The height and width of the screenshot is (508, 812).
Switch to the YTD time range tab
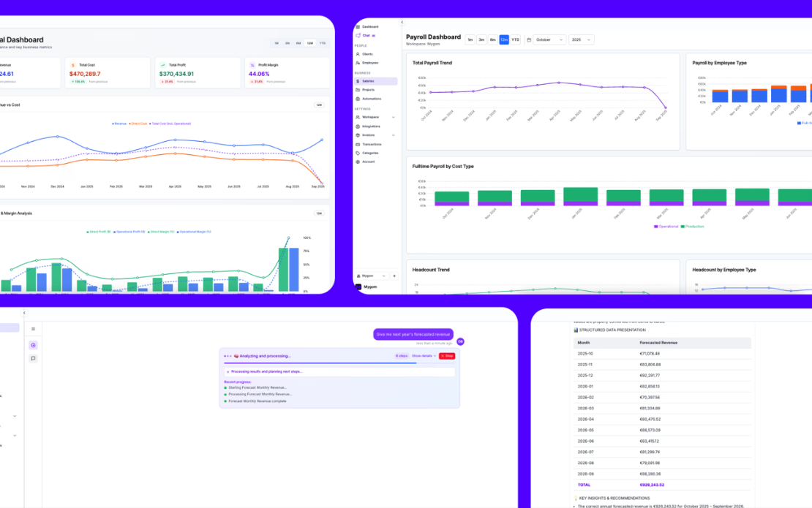coord(515,39)
